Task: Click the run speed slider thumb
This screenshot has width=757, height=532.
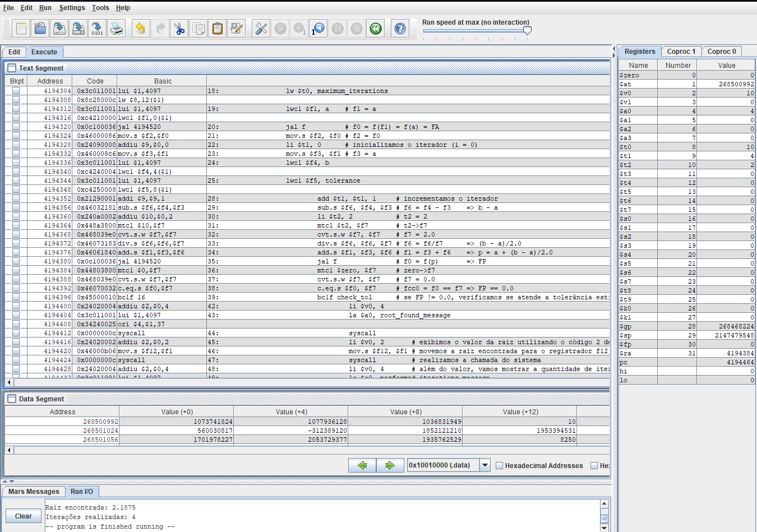Action: (527, 31)
